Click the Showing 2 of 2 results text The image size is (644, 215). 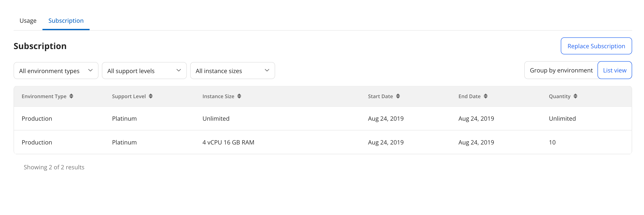(x=54, y=167)
